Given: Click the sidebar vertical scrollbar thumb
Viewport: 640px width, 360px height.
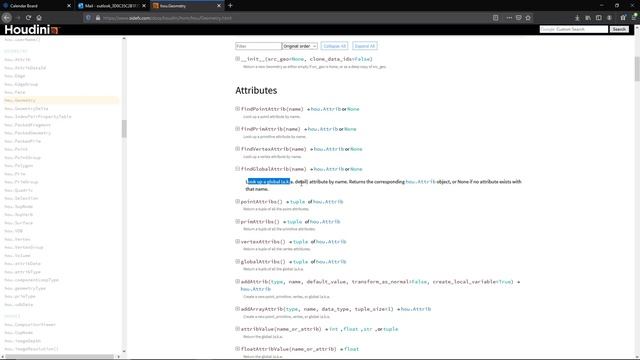Looking at the screenshot, I should (124, 129).
